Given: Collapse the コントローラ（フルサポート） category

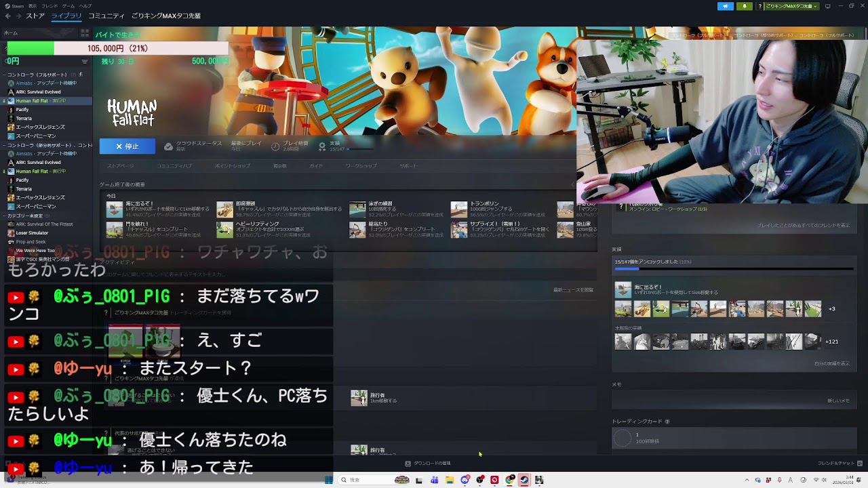Looking at the screenshot, I should (x=3, y=75).
